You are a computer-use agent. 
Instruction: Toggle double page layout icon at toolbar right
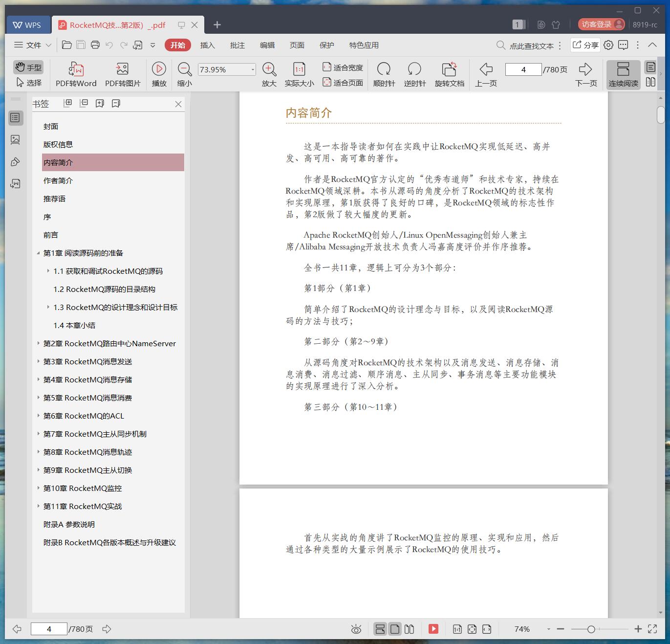[650, 82]
